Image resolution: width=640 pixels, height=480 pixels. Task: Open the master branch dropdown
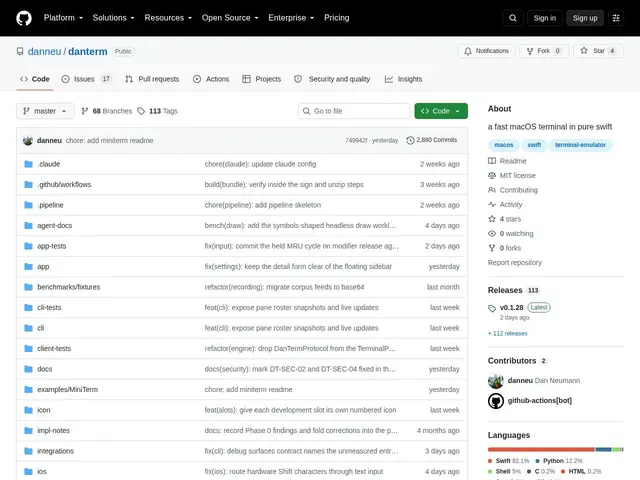(45, 111)
